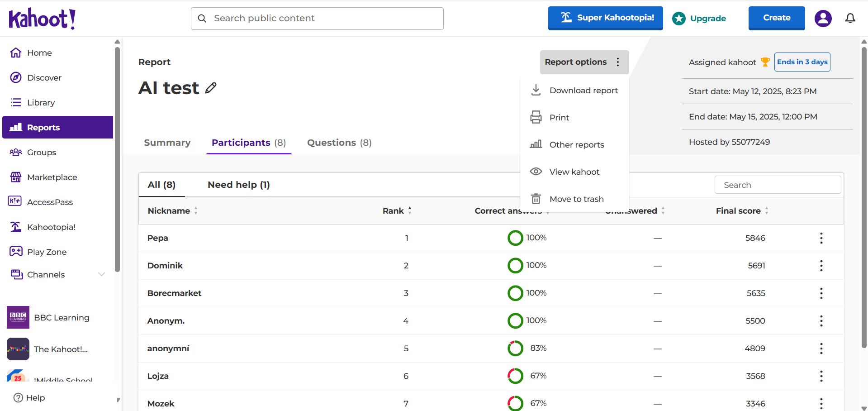Click the Search public content field

click(x=317, y=19)
